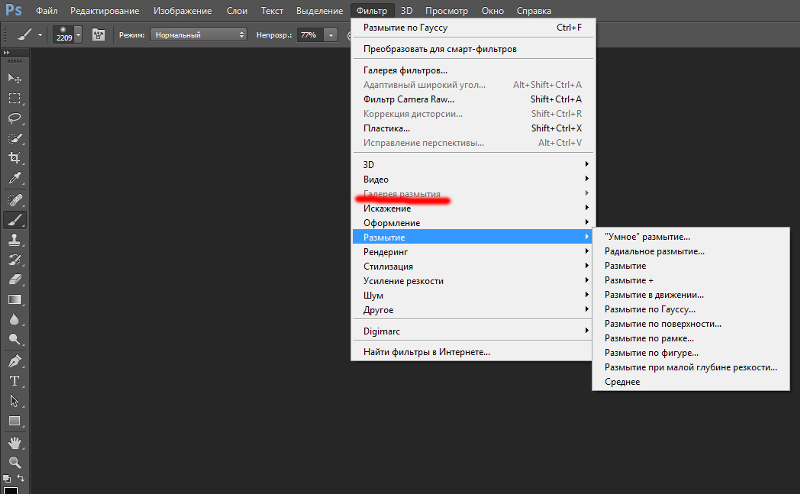Expand the Digimarc submenu
The image size is (800, 494).
click(473, 332)
